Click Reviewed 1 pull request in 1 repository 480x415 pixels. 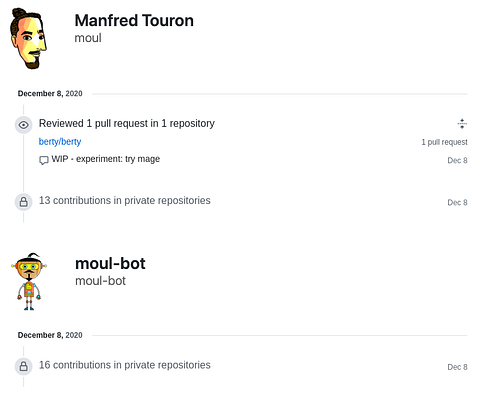127,123
